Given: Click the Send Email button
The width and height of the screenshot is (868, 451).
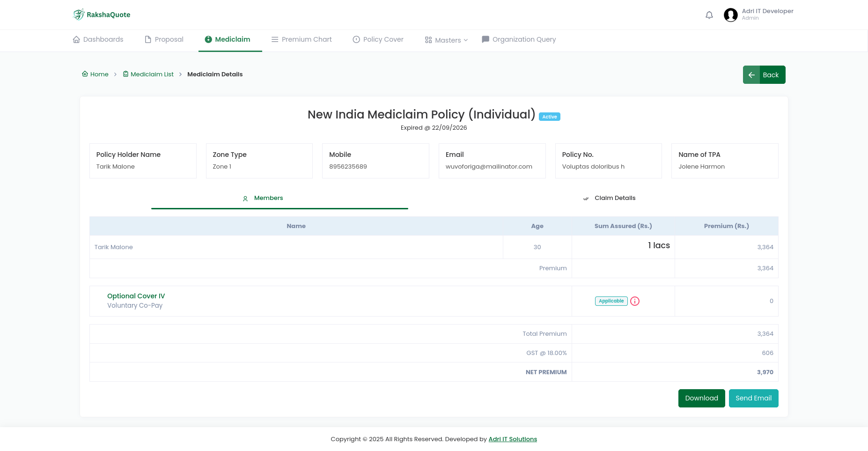Looking at the screenshot, I should click(x=753, y=398).
